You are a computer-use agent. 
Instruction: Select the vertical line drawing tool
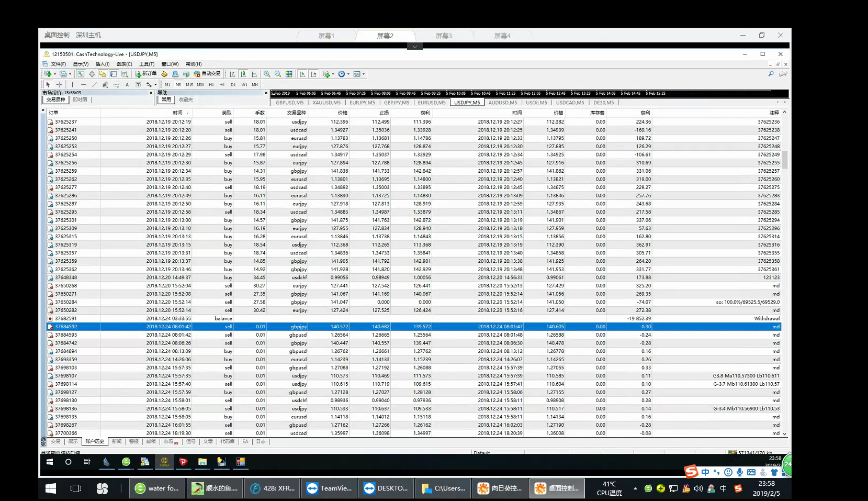click(x=72, y=84)
